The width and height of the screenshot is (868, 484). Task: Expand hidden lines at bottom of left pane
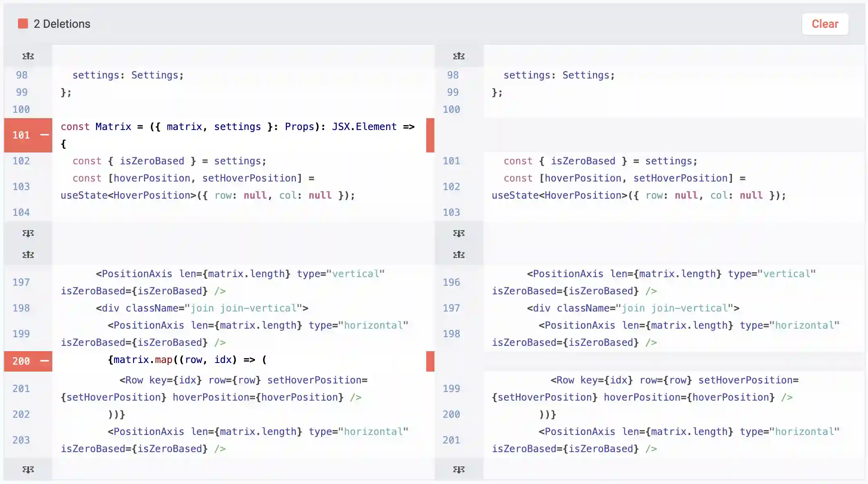tap(27, 469)
